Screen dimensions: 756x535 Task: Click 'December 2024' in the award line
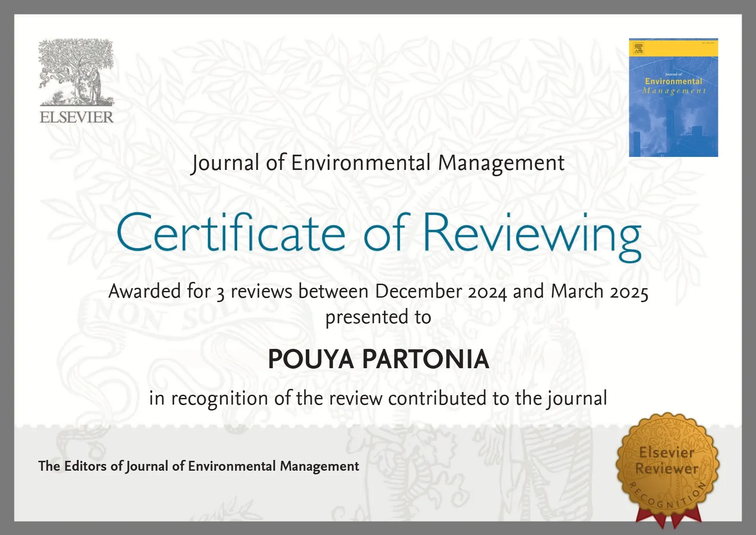click(441, 291)
